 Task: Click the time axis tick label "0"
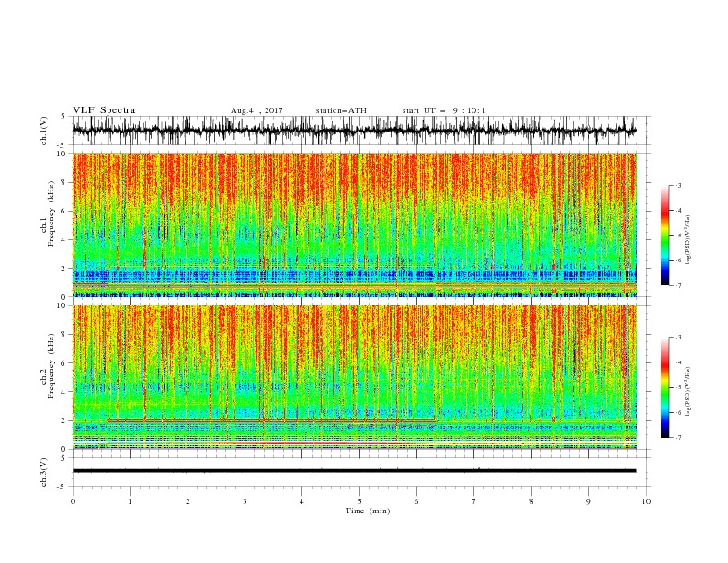[73, 501]
